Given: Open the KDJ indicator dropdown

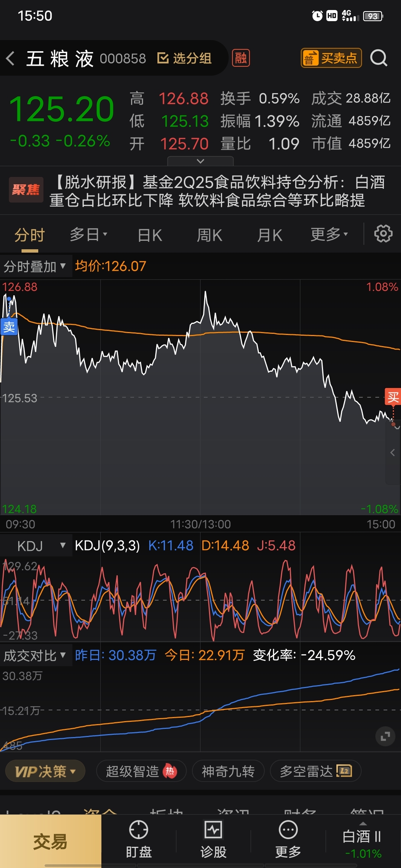Looking at the screenshot, I should (36, 546).
